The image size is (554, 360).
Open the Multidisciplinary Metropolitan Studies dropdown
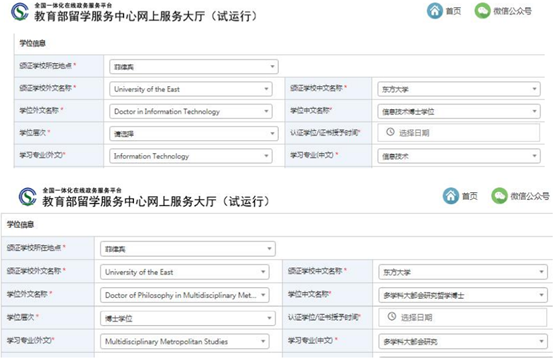tap(185, 341)
